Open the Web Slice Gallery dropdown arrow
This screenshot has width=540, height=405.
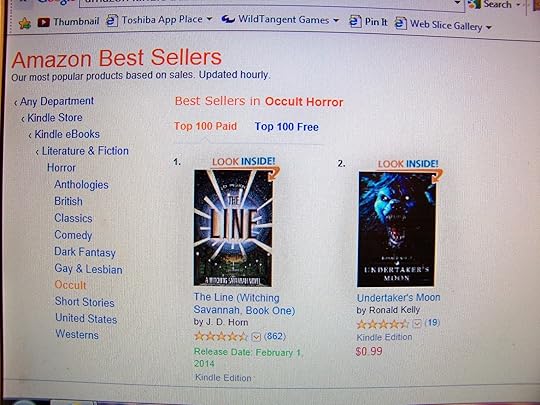pos(488,27)
